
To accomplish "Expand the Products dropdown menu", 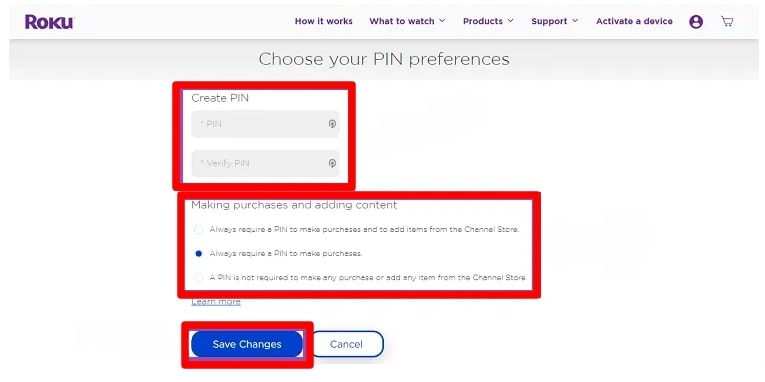I will coord(488,21).
